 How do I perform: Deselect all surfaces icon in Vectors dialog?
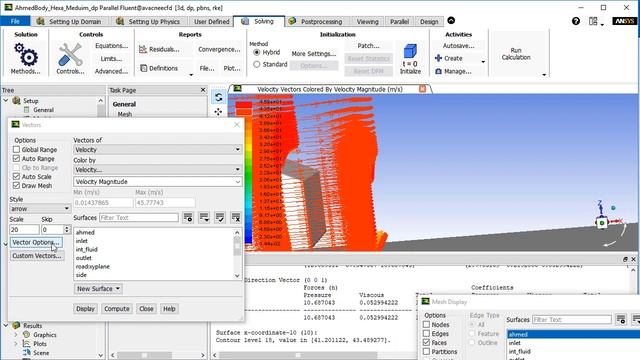pos(236,218)
